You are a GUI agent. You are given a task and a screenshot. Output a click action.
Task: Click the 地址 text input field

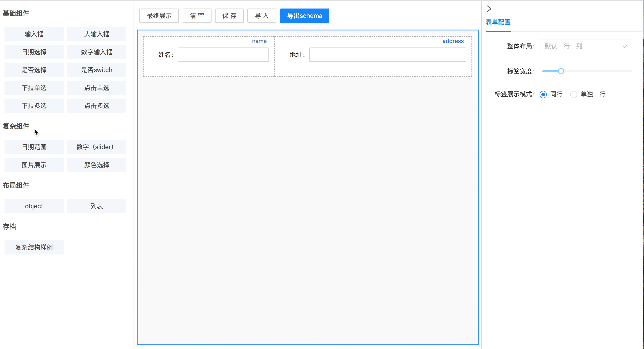coord(387,55)
